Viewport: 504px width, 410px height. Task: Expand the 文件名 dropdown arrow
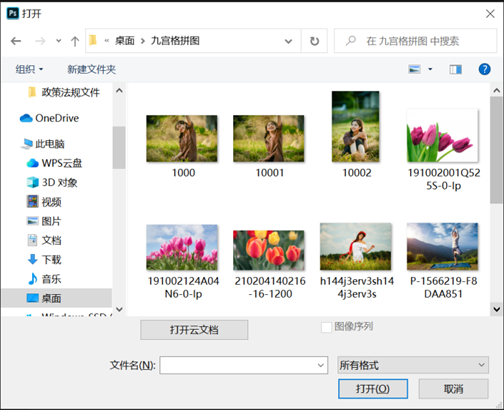pos(321,365)
